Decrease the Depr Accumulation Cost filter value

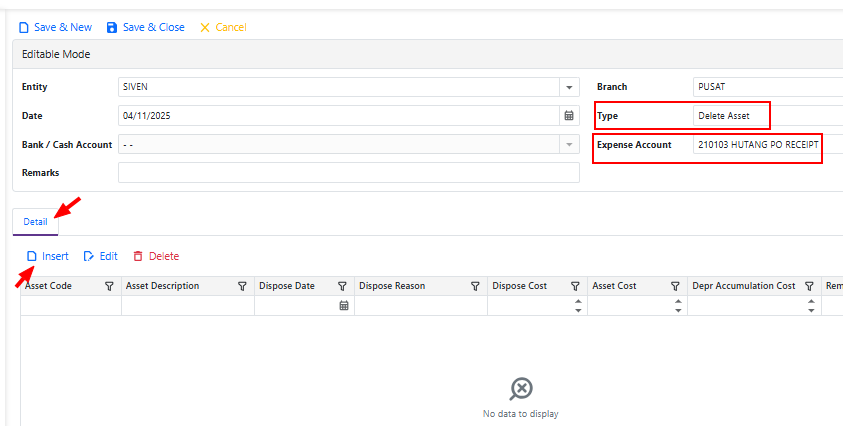811,310
